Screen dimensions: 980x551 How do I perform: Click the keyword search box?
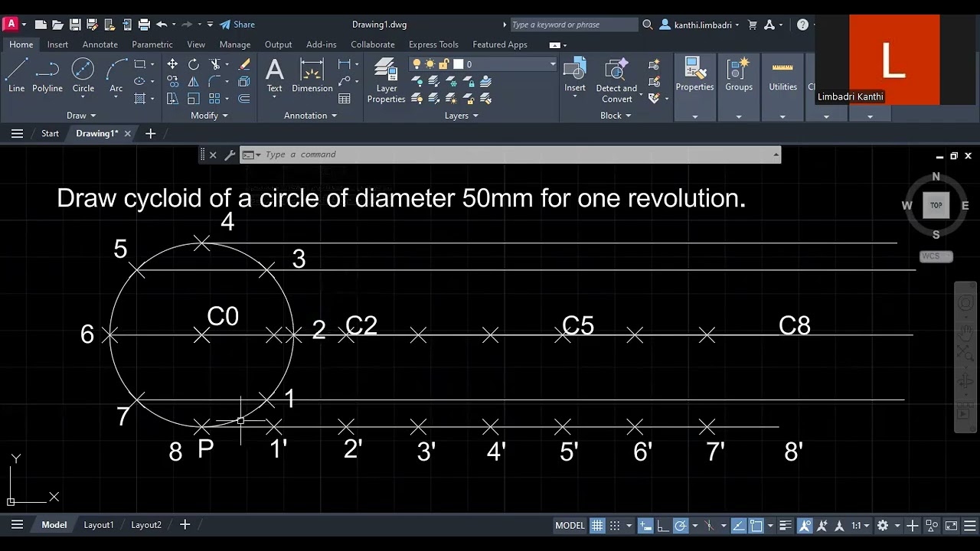(x=573, y=24)
